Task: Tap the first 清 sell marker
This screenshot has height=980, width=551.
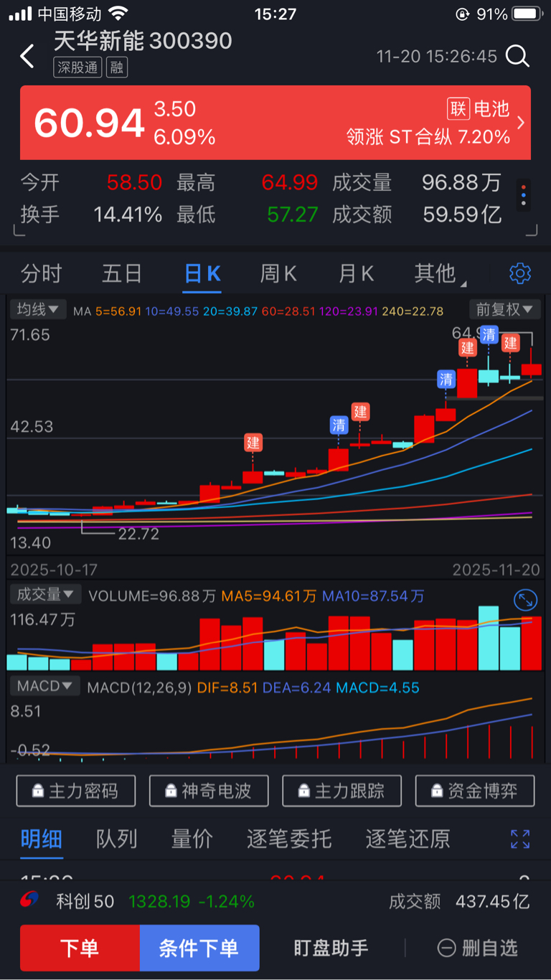Action: tap(339, 425)
